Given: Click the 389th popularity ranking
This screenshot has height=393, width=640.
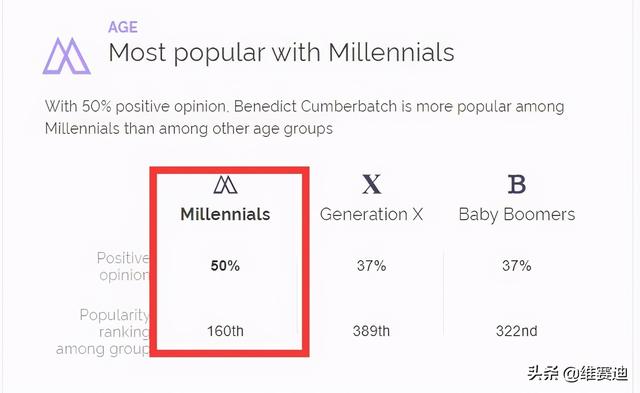Looking at the screenshot, I should (371, 331).
